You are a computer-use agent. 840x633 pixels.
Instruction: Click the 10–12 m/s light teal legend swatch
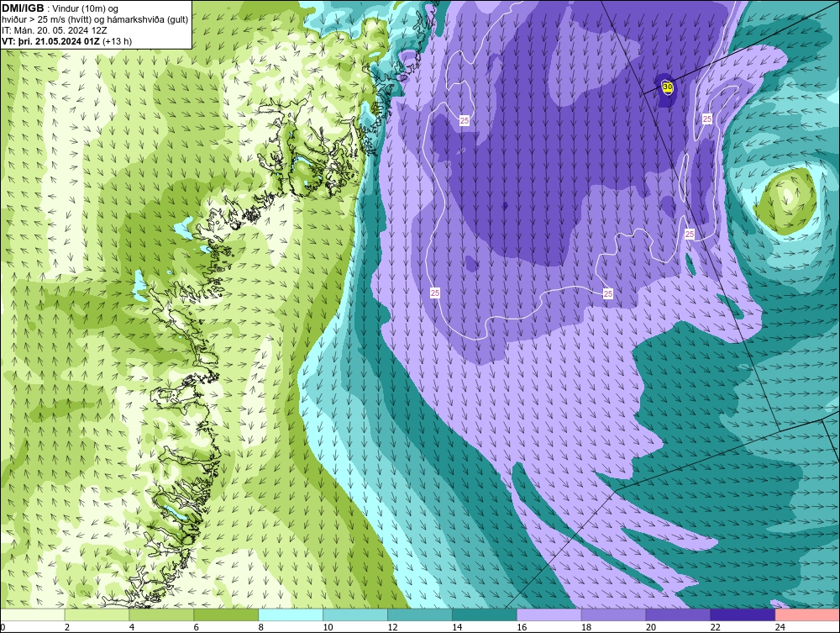click(x=355, y=615)
